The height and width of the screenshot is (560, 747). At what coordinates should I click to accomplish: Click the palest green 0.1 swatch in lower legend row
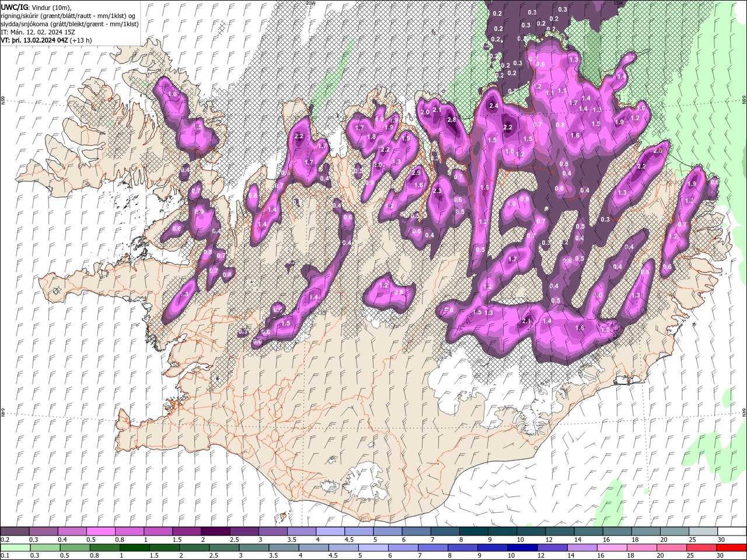(15, 548)
